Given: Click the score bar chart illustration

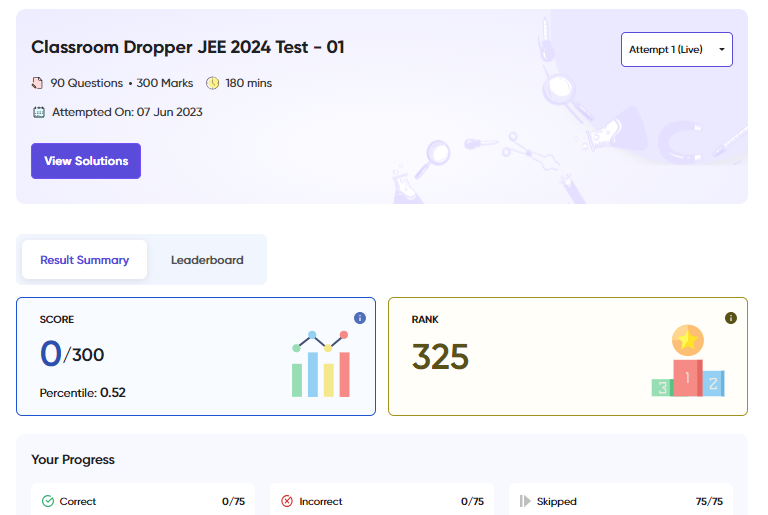Looking at the screenshot, I should pos(320,364).
